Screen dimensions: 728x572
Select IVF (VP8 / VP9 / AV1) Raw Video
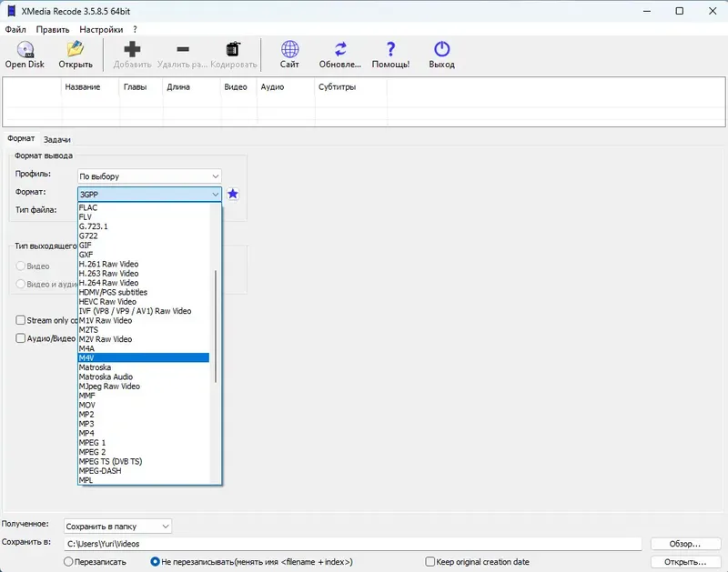pyautogui.click(x=144, y=311)
